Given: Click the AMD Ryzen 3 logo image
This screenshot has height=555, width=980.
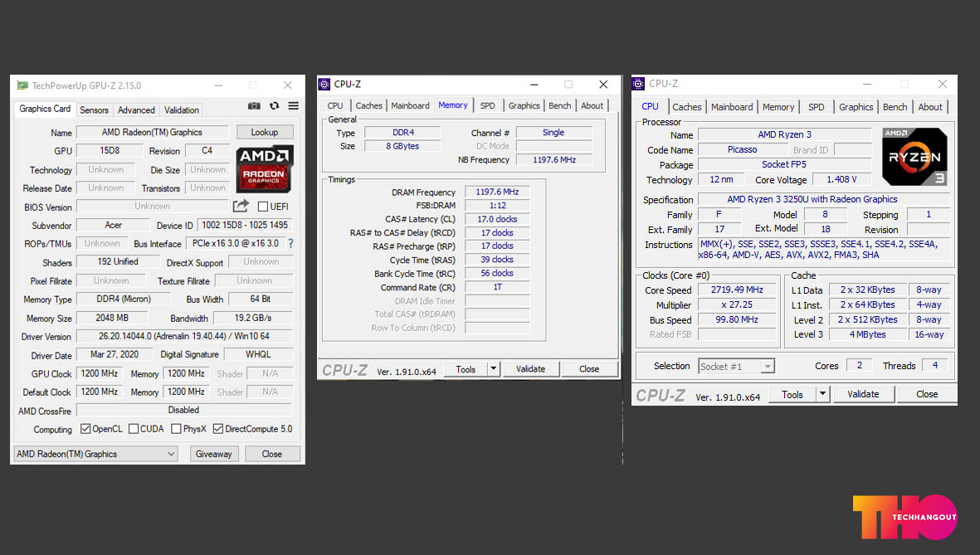Looking at the screenshot, I should tap(914, 156).
